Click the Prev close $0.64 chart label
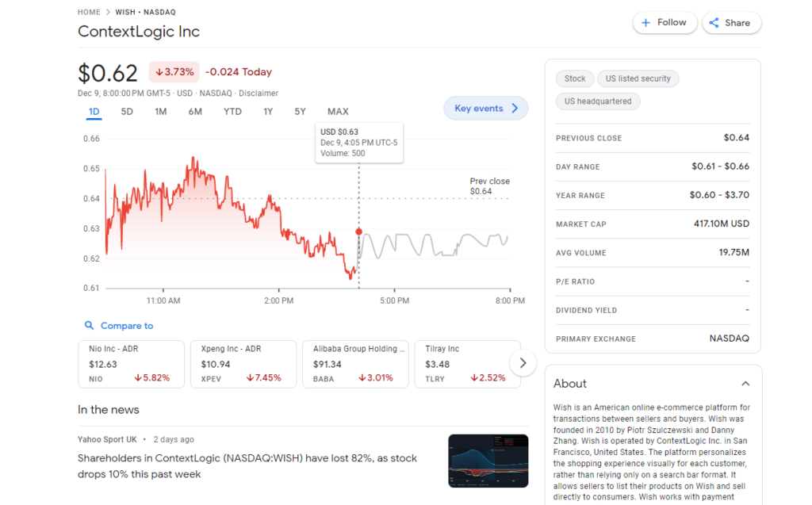 (x=489, y=186)
